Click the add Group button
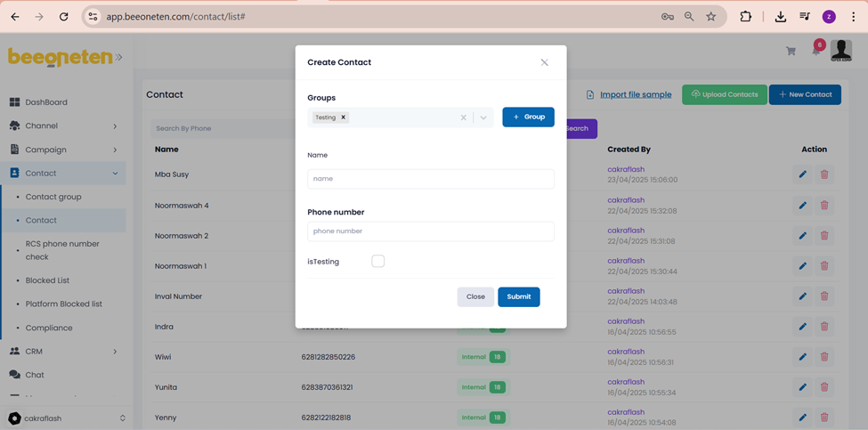The height and width of the screenshot is (430, 868). click(528, 117)
